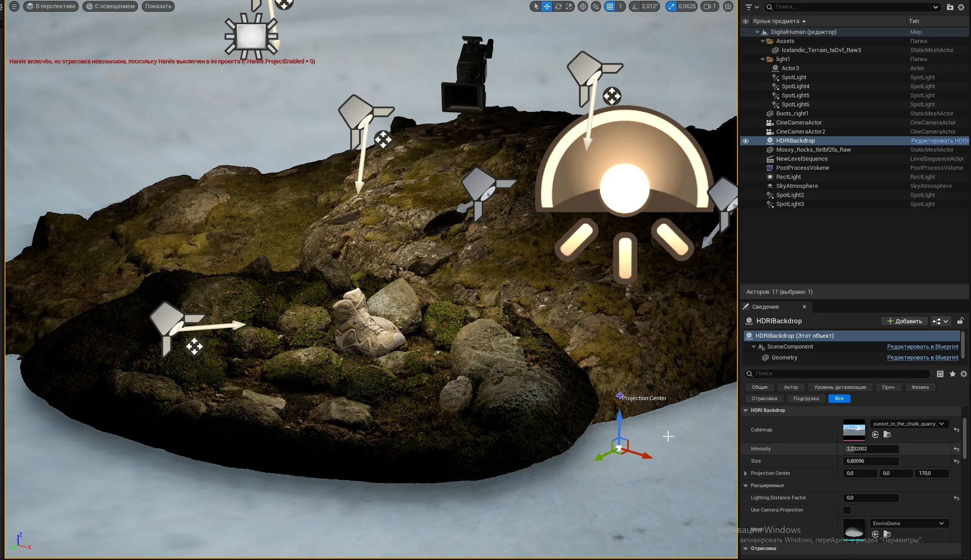Toggle scale snapping
The width and height of the screenshot is (971, 560).
[x=671, y=6]
